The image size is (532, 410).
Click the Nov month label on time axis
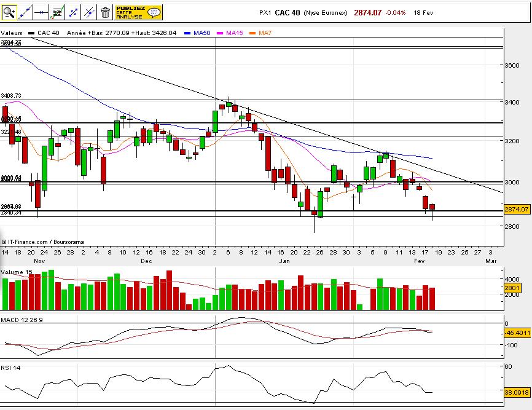pyautogui.click(x=39, y=261)
